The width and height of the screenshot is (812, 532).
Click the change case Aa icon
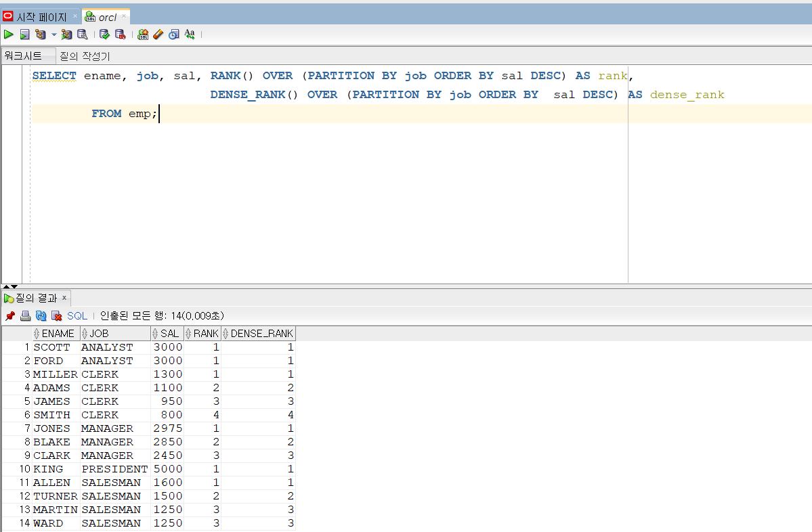(x=190, y=35)
